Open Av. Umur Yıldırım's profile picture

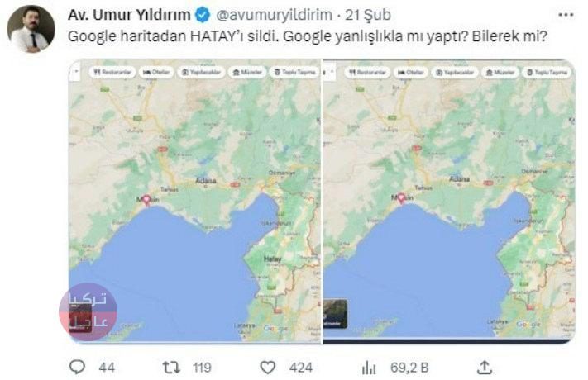click(31, 28)
